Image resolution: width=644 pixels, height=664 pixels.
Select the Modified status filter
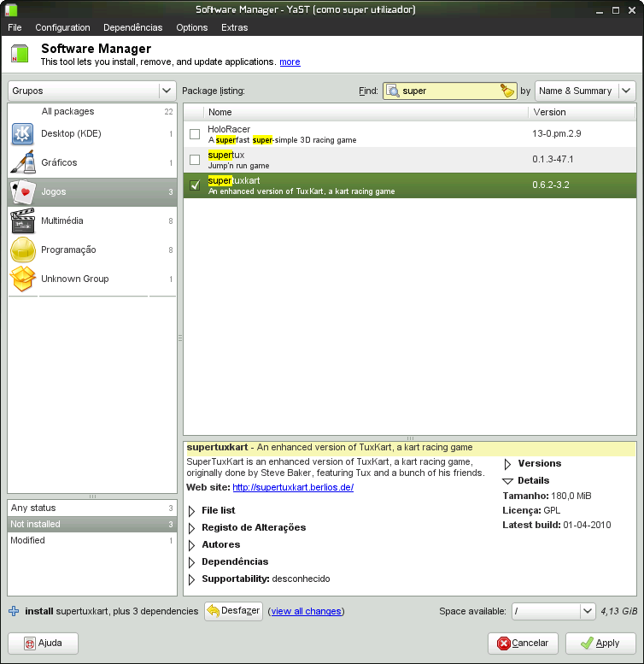point(27,540)
